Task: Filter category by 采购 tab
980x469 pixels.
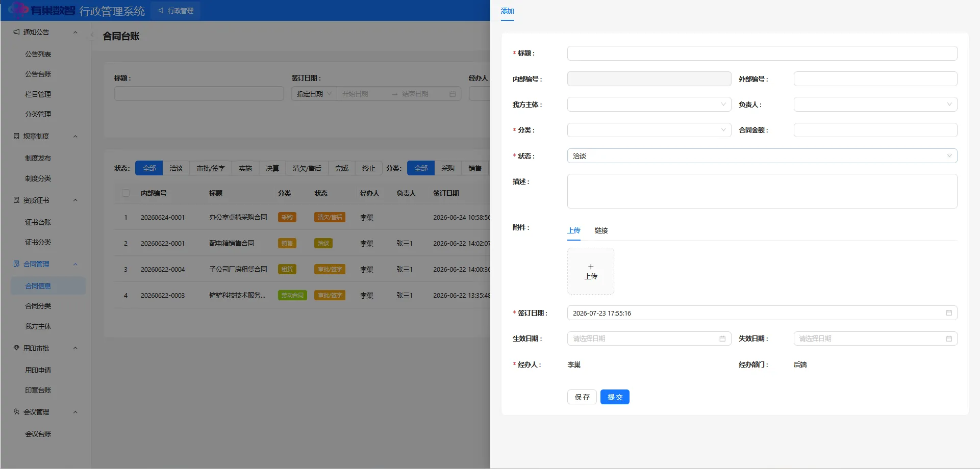Action: 448,168
